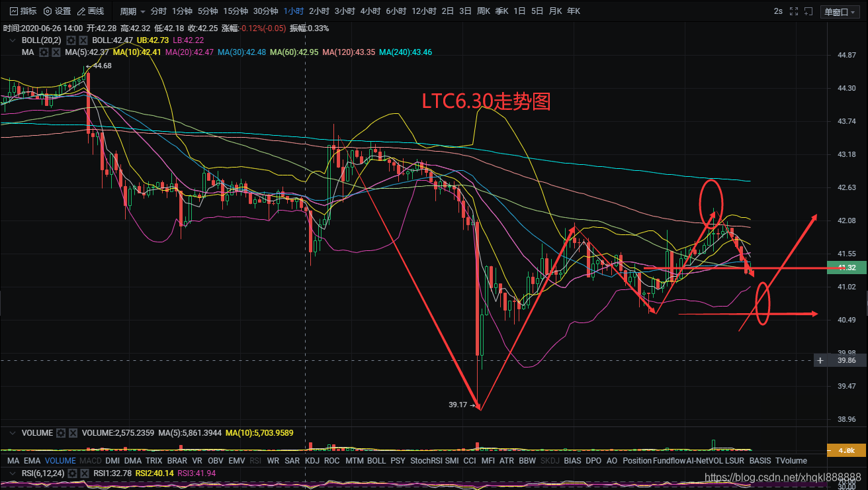
Task: Select the 30分钟 interval
Action: click(265, 11)
